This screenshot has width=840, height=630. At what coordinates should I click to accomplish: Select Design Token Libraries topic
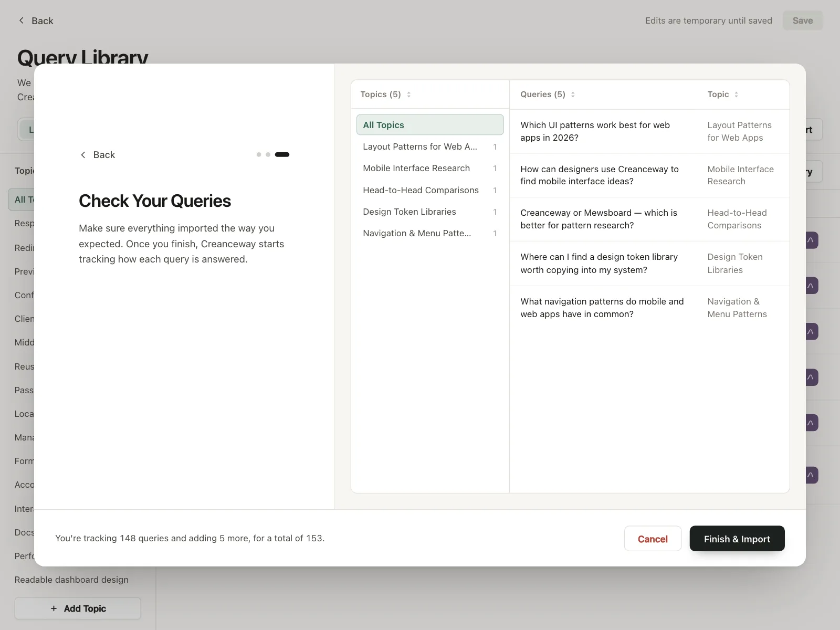click(430, 212)
